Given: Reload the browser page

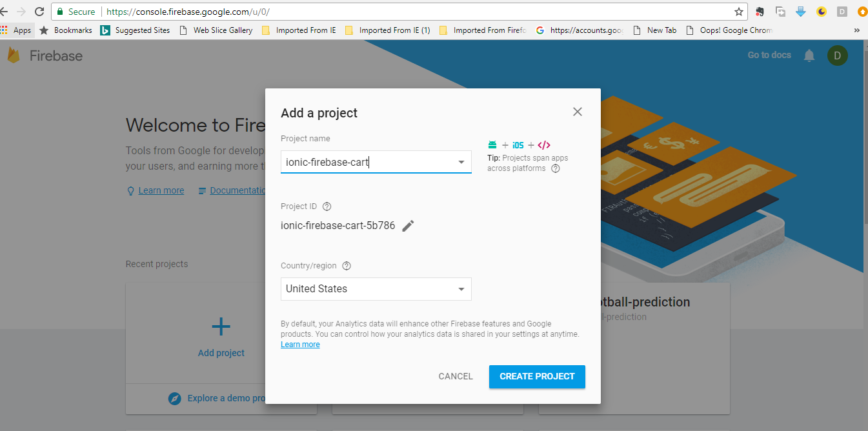Looking at the screenshot, I should [39, 12].
